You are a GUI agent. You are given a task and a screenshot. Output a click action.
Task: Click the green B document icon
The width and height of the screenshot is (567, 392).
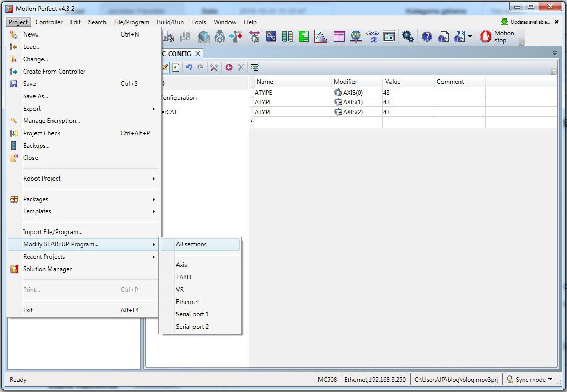click(176, 67)
